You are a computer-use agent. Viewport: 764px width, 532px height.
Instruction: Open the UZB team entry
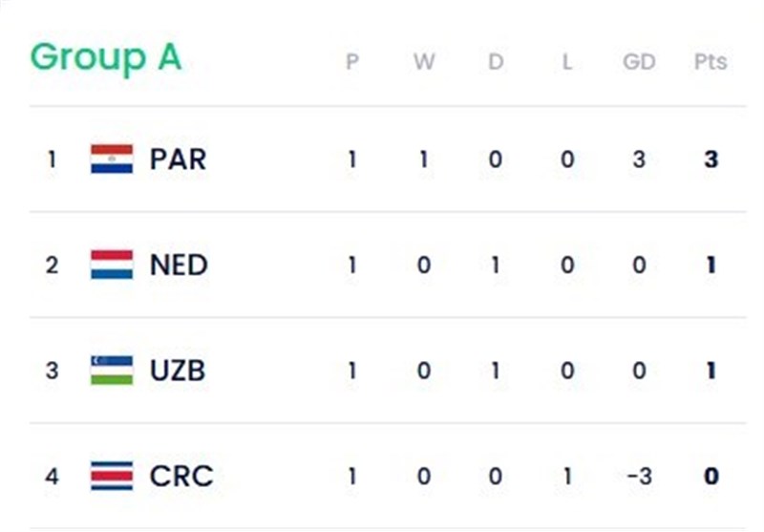point(178,370)
